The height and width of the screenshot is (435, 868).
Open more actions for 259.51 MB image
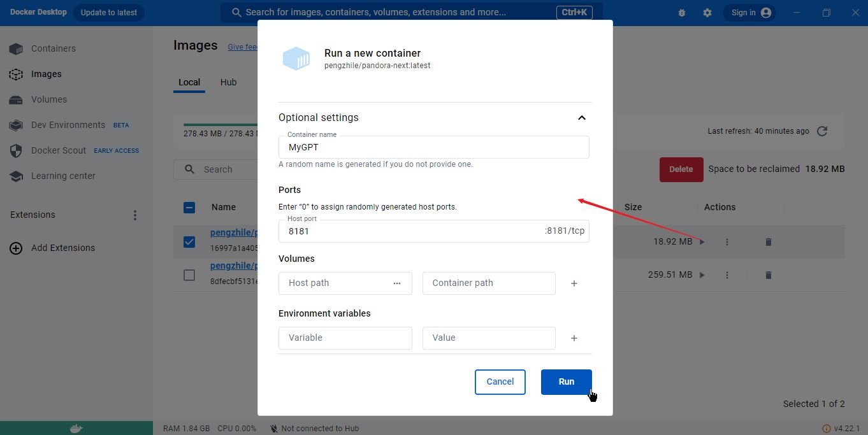pyautogui.click(x=727, y=275)
